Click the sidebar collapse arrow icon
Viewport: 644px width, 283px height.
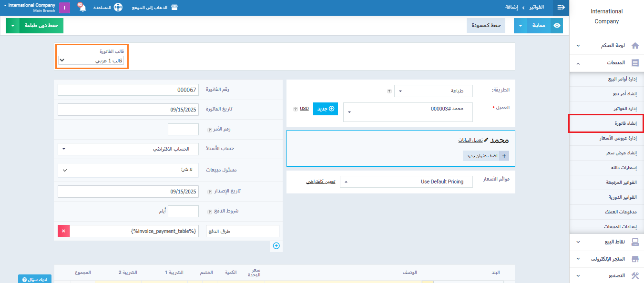coord(561,8)
